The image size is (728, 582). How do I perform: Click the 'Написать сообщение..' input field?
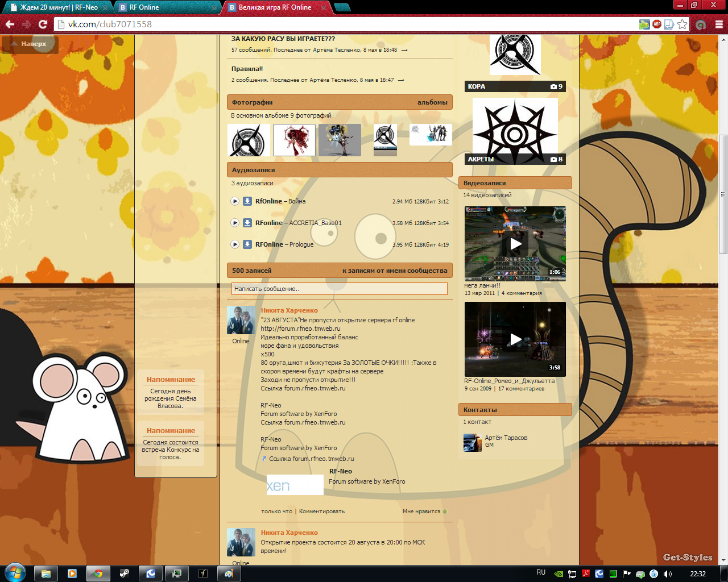(340, 289)
